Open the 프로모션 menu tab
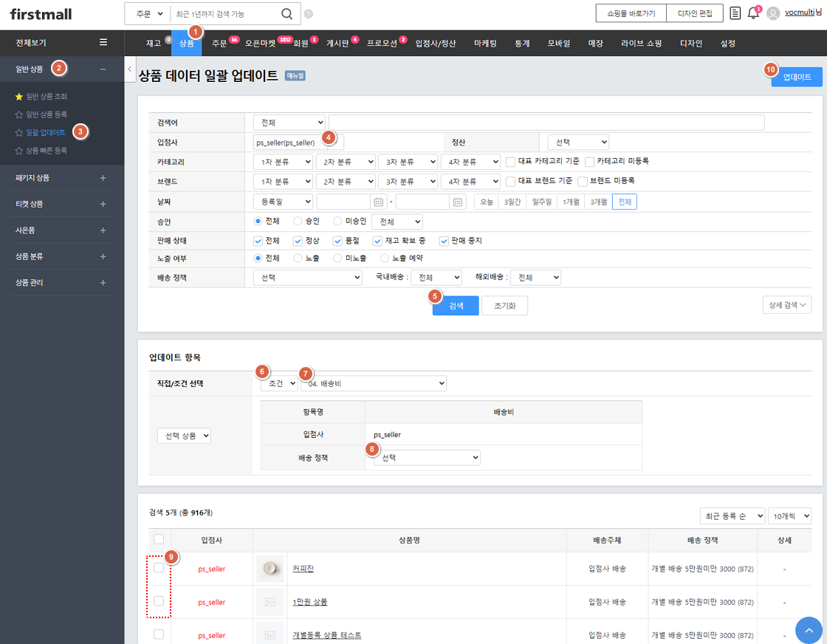Image resolution: width=827 pixels, height=644 pixels. (382, 44)
